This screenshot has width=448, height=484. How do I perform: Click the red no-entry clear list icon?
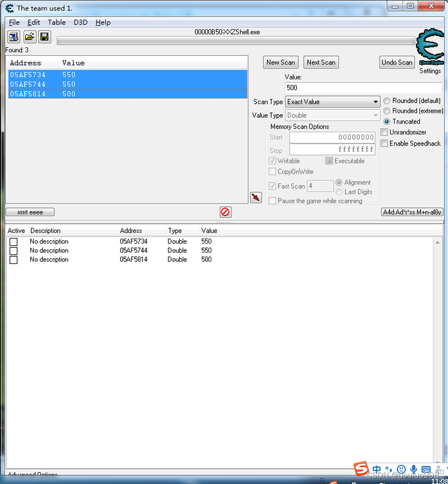click(225, 212)
